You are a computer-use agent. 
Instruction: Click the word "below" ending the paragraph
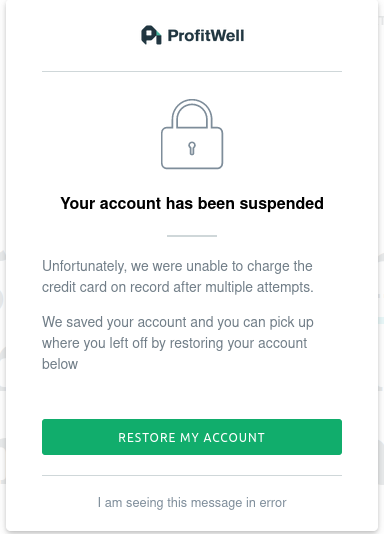tap(60, 364)
